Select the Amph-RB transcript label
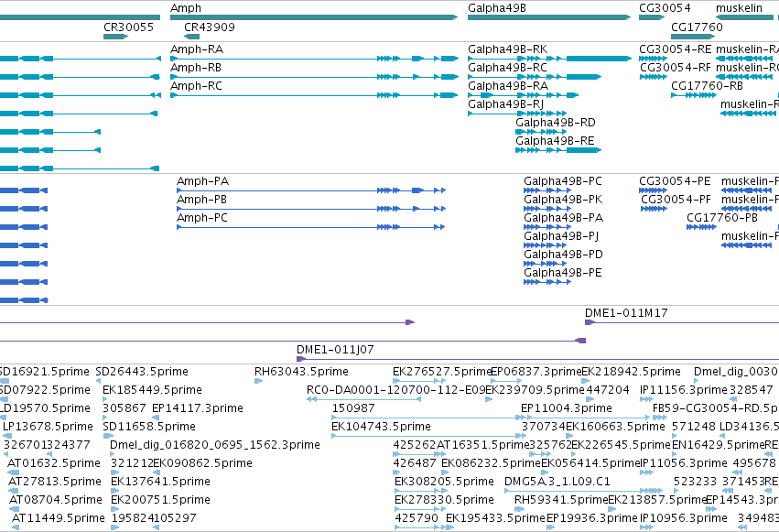779x532 pixels. 196,68
